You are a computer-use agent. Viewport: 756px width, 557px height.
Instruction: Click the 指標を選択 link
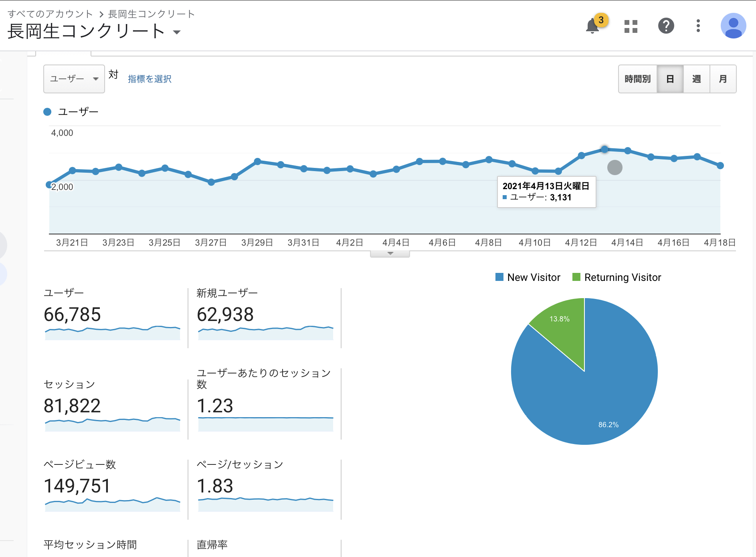coord(150,79)
